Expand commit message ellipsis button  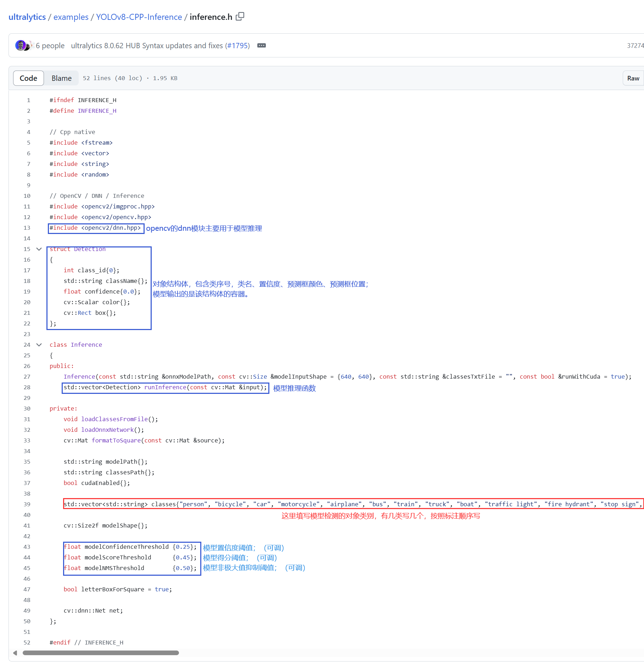(262, 45)
